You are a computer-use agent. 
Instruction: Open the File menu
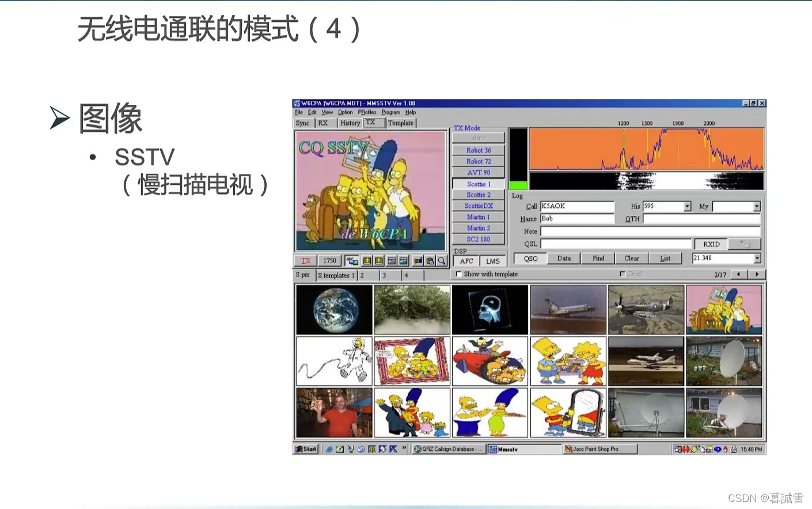pos(299,112)
